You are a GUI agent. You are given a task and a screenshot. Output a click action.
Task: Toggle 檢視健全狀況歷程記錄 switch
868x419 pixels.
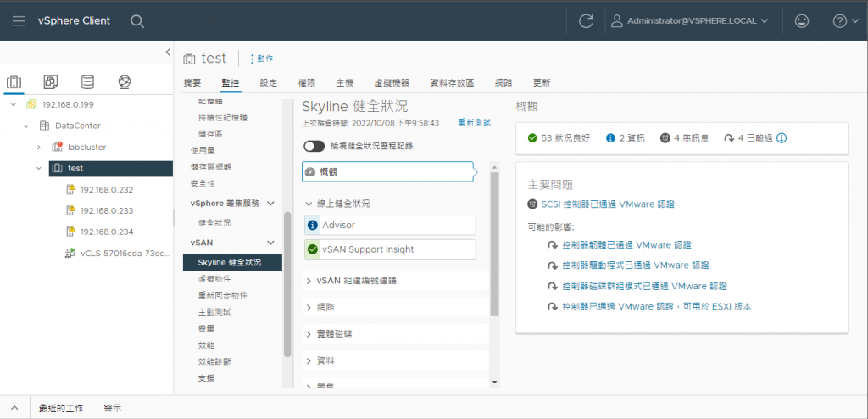[x=314, y=147]
